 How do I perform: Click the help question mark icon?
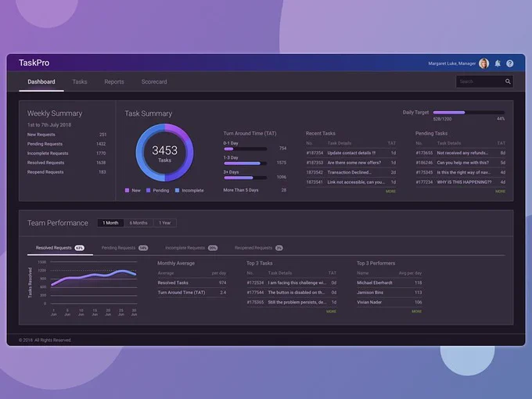pos(509,63)
